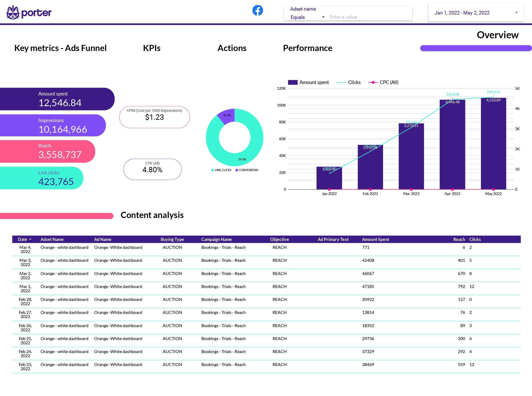Click the pink CPC point on Mar 2022

411,189
